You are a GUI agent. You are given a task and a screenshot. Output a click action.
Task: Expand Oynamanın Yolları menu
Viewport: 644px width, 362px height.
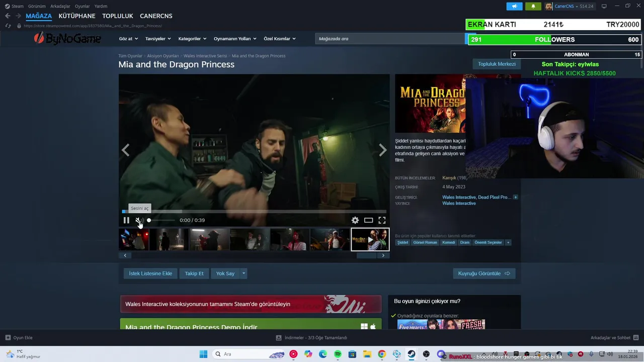click(x=235, y=39)
